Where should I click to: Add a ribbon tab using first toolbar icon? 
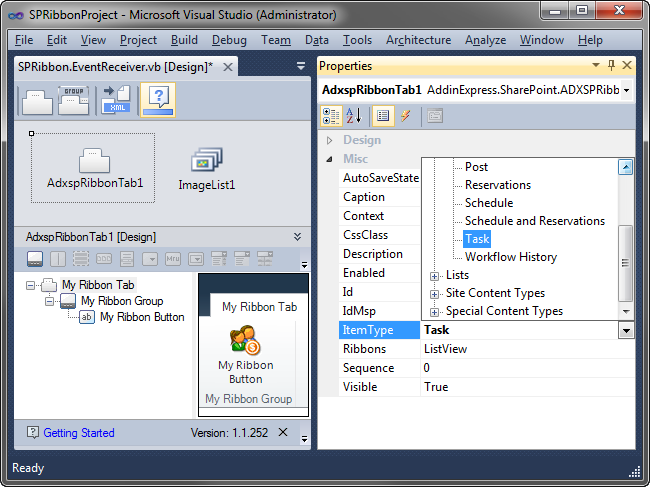point(37,101)
